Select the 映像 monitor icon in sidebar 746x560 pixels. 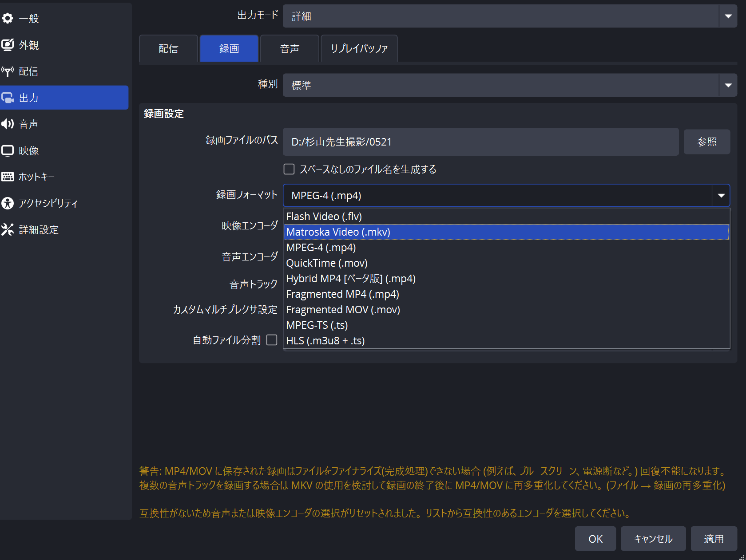(8, 150)
